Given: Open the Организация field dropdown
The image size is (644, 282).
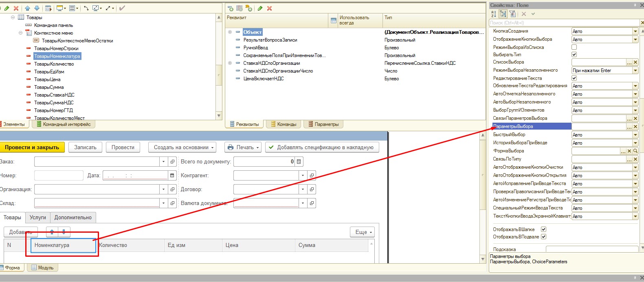Looking at the screenshot, I should click(163, 189).
